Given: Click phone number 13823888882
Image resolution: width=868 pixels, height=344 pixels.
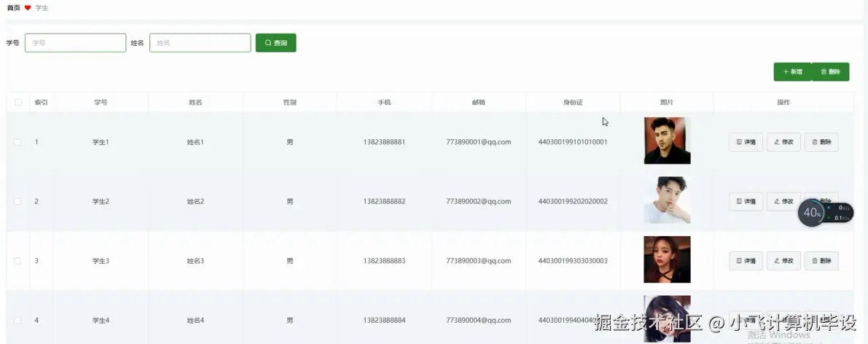Looking at the screenshot, I should (384, 202).
